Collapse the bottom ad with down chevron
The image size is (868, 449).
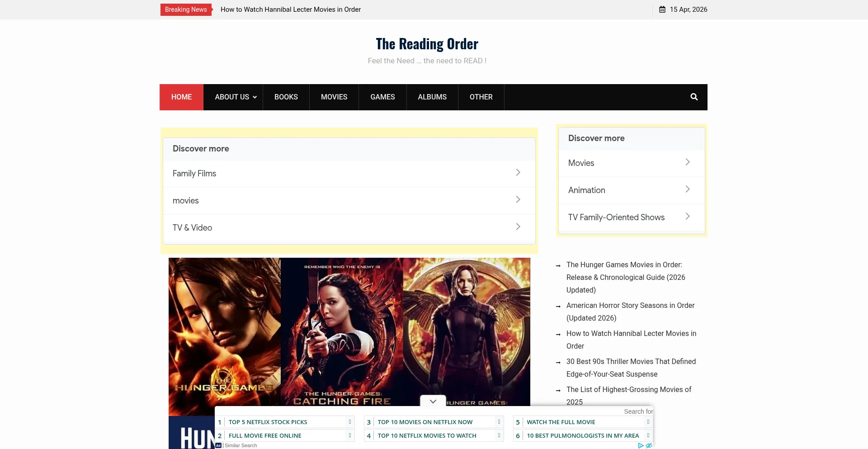click(433, 401)
